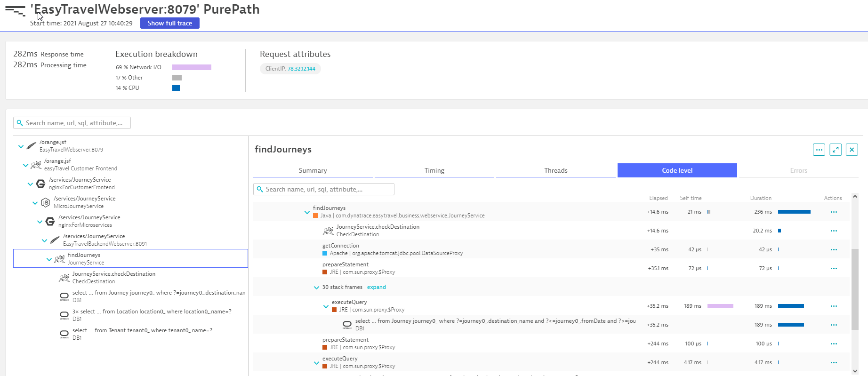This screenshot has height=376, width=868.
Task: Maximize the findJourneys detail panel
Action: [x=836, y=150]
